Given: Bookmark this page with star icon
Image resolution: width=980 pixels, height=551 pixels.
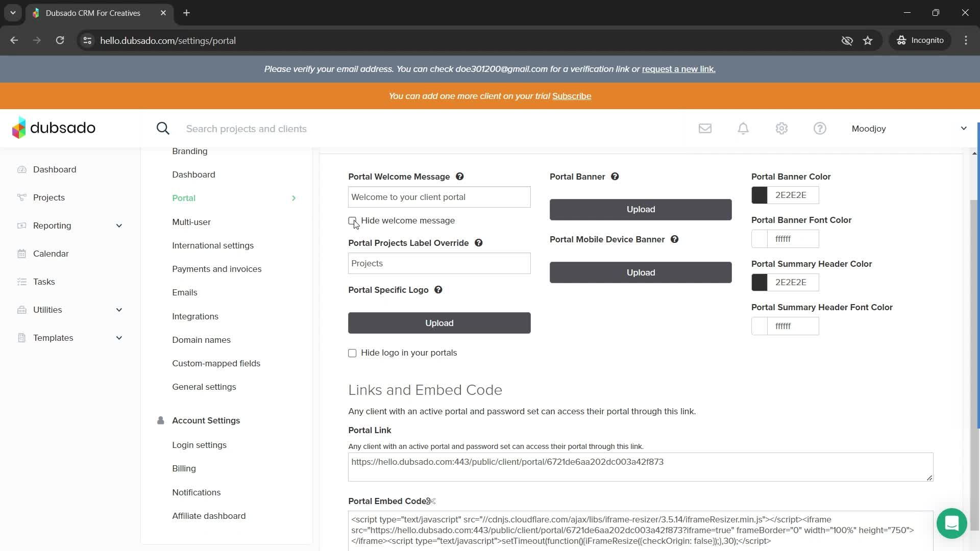Looking at the screenshot, I should click(868, 40).
